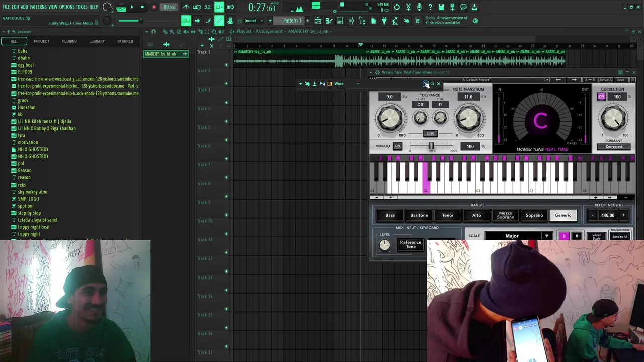Stop playback with the stop button

tap(142, 7)
